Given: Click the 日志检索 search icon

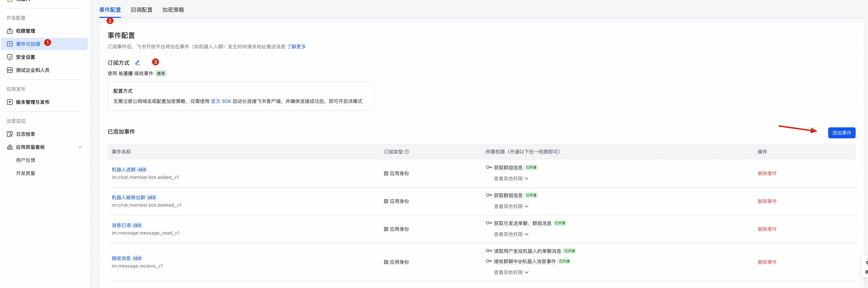Looking at the screenshot, I should pyautogui.click(x=10, y=134).
